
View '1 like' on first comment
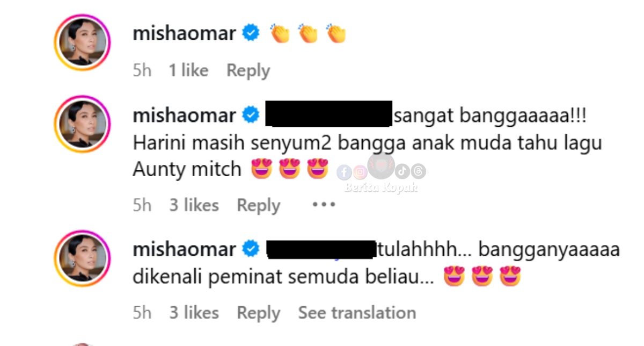coord(188,70)
